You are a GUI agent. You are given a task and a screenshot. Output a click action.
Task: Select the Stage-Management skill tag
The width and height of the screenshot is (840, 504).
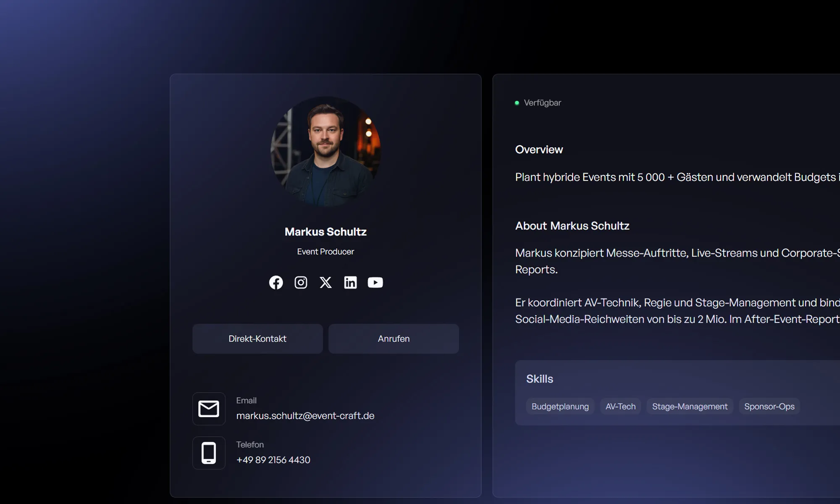coord(690,407)
